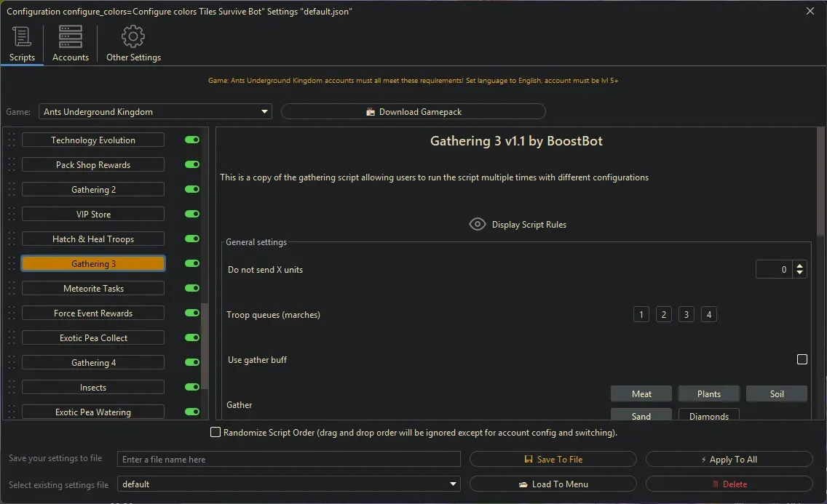
Task: Click drag handle beside Technology Evolution
Action: (12, 140)
